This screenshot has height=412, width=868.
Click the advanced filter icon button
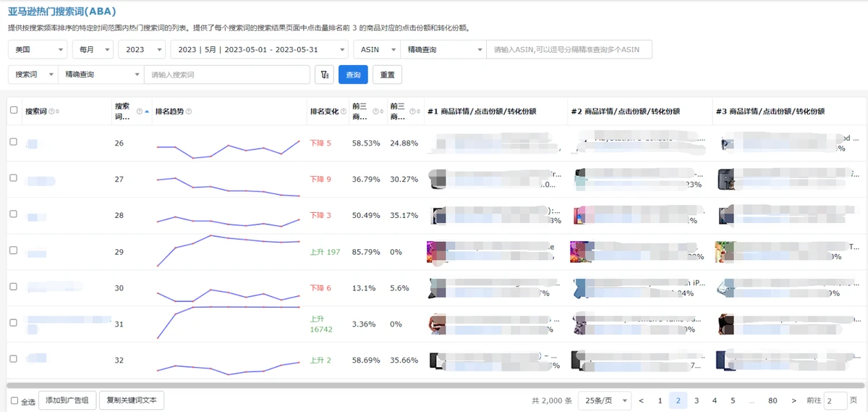324,75
